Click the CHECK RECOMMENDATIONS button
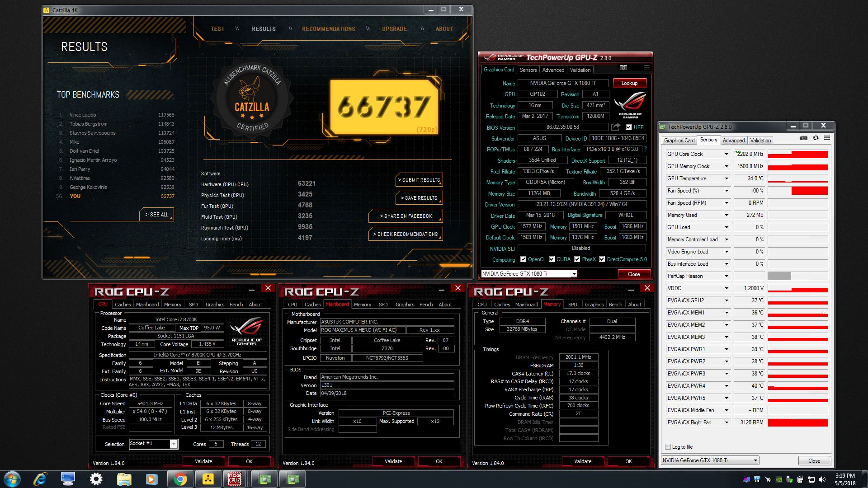The height and width of the screenshot is (488, 868). coord(406,234)
